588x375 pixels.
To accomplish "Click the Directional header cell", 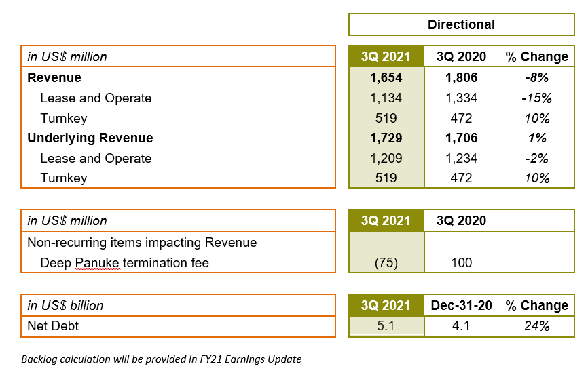I will coord(461,24).
